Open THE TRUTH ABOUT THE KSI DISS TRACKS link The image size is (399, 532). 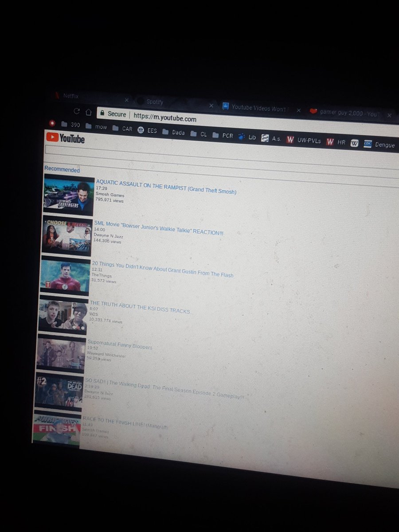point(142,307)
